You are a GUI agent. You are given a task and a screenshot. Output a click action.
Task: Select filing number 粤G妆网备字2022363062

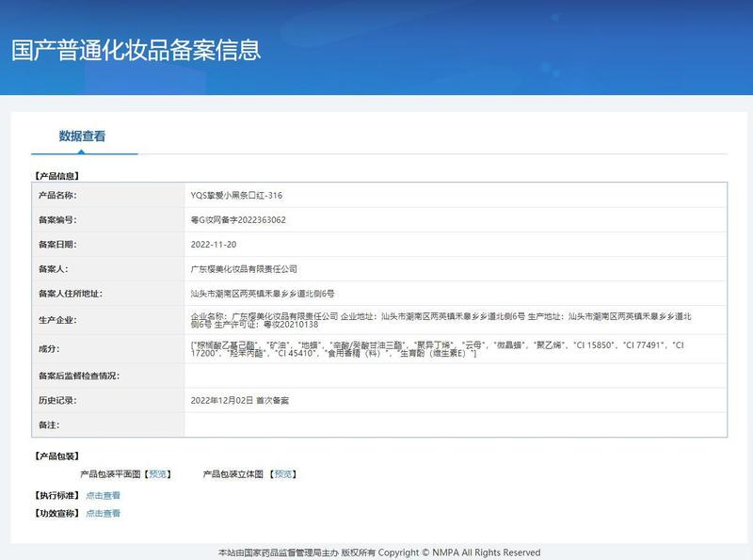(x=238, y=220)
